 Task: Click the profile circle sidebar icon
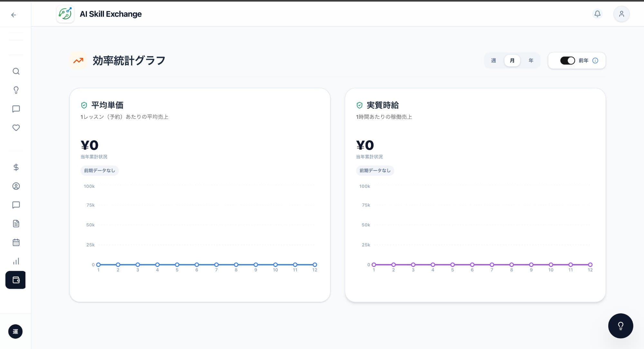pos(16,186)
